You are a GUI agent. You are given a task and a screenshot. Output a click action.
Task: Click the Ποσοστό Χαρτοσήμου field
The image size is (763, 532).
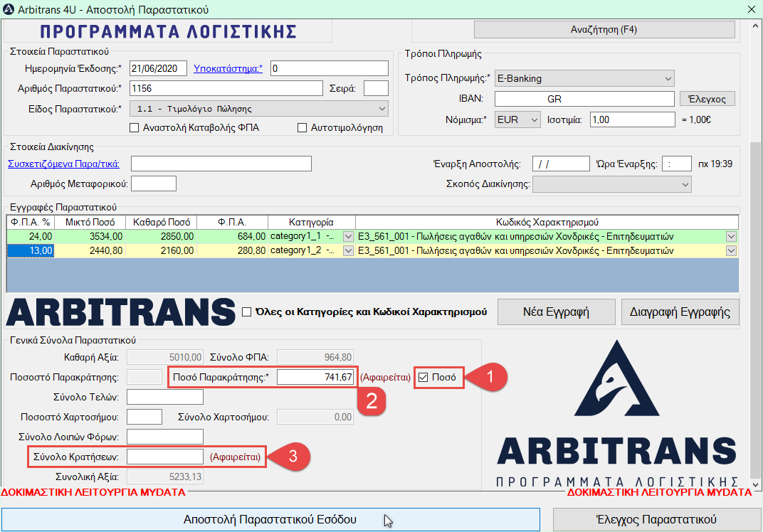point(144,417)
